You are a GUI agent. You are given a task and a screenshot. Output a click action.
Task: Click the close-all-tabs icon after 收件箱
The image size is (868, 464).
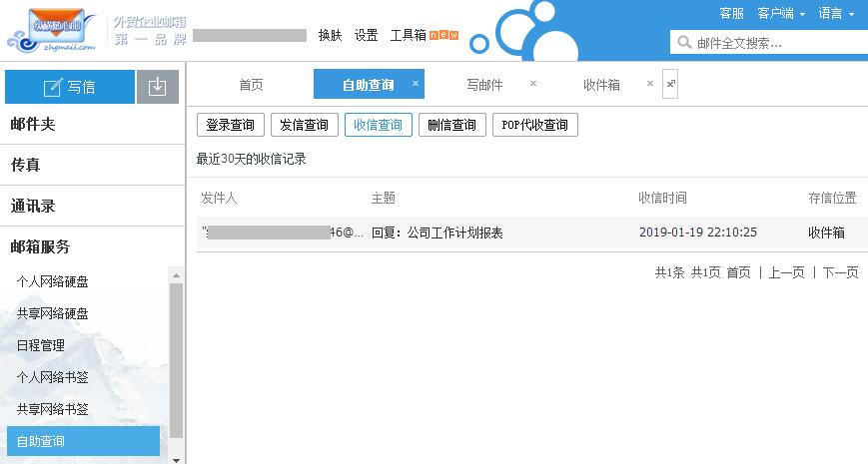click(670, 85)
